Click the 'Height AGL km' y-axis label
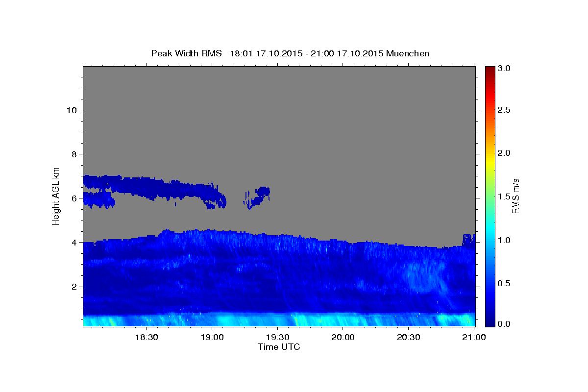Viewport: 588px width, 392px height. coord(56,196)
